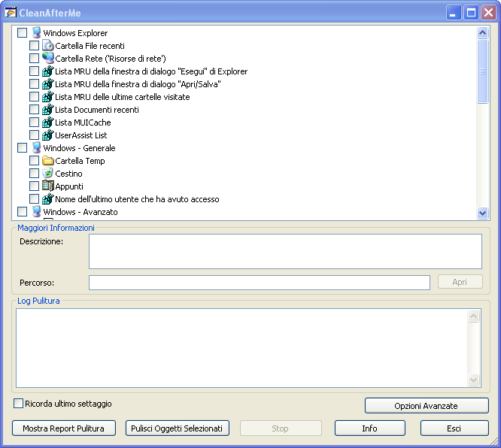
Task: Enable Ricorda ultimo settaggio checkbox
Action: (19, 404)
